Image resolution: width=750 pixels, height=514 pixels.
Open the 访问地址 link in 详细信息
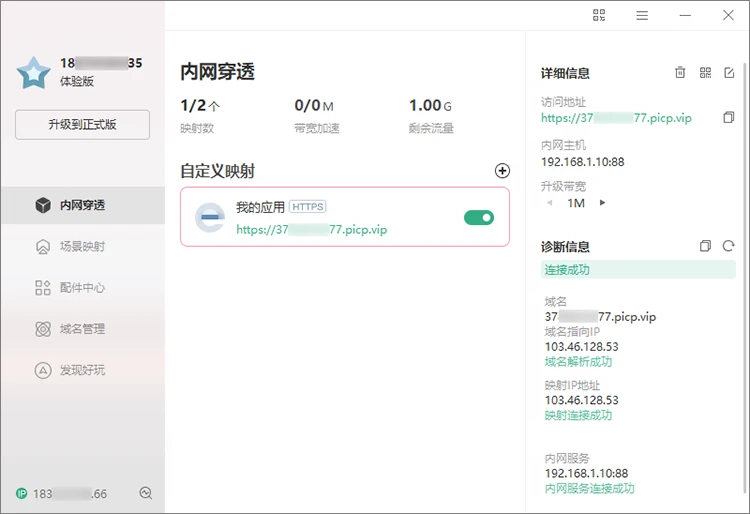click(616, 118)
